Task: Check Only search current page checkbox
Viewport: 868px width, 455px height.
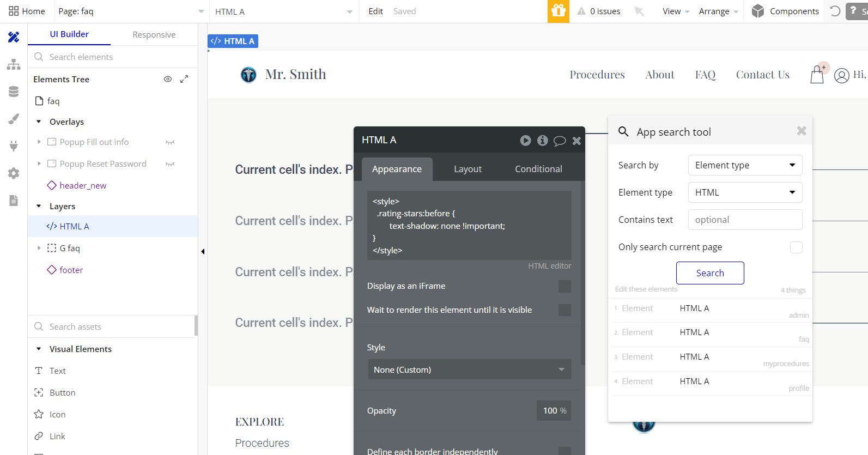Action: point(796,247)
